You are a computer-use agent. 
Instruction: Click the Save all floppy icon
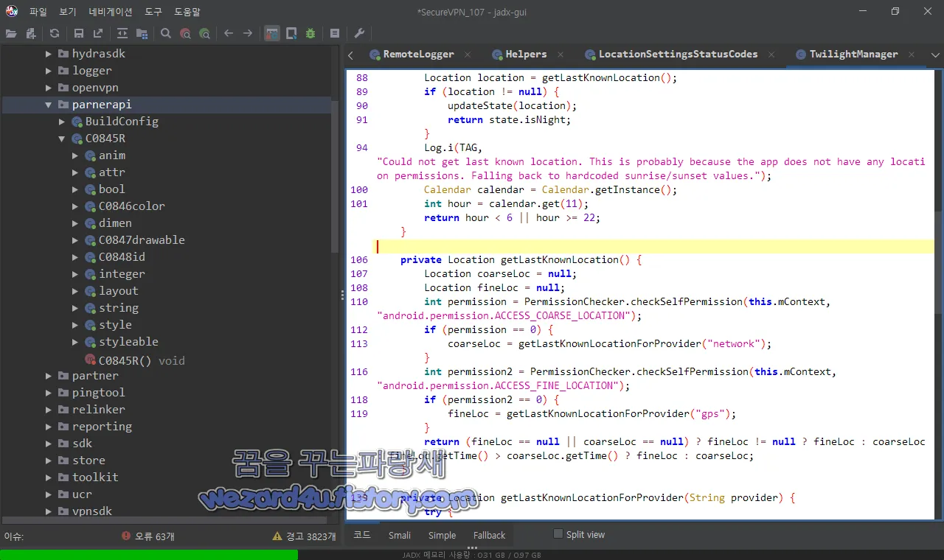point(79,33)
